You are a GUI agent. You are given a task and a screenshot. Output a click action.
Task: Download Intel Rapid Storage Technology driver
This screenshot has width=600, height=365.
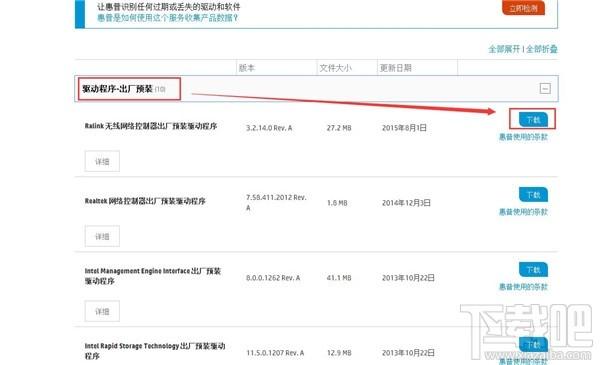point(533,344)
